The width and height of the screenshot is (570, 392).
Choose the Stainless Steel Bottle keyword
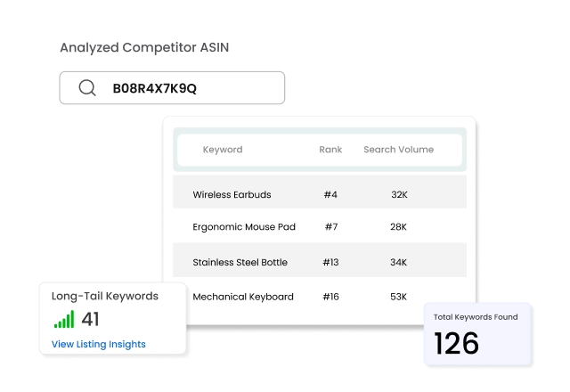coord(240,263)
